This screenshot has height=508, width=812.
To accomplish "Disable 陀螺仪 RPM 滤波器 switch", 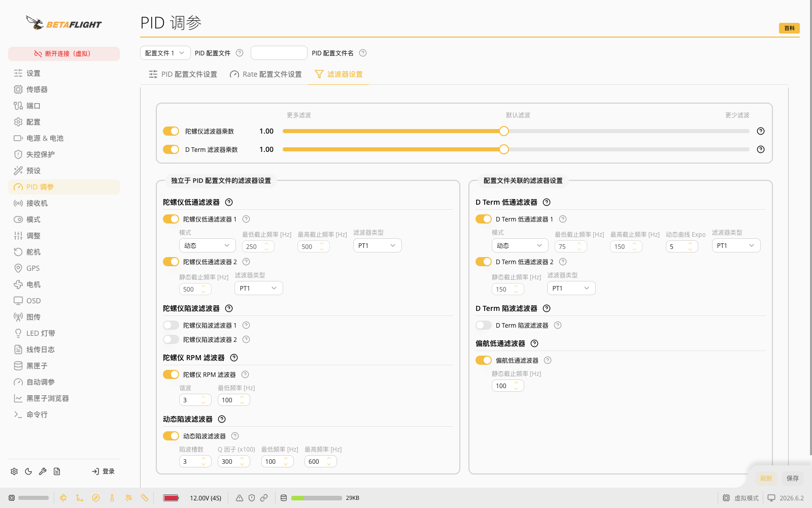I will (171, 374).
